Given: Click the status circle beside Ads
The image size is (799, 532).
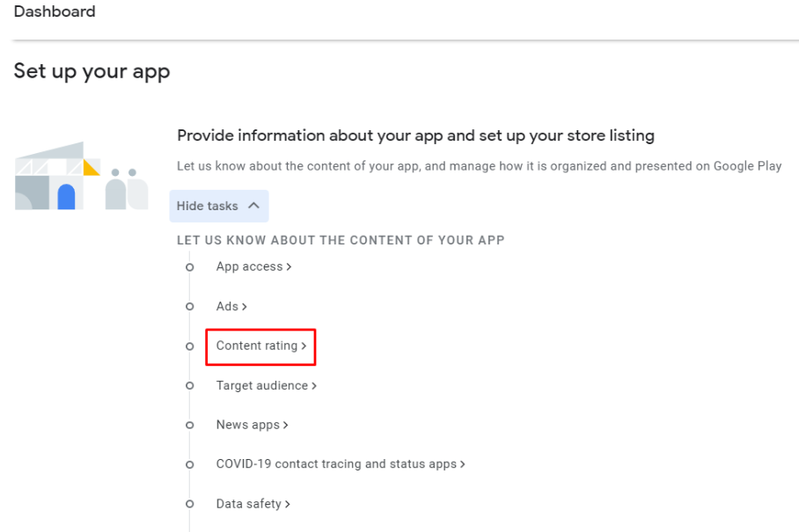Looking at the screenshot, I should [189, 307].
